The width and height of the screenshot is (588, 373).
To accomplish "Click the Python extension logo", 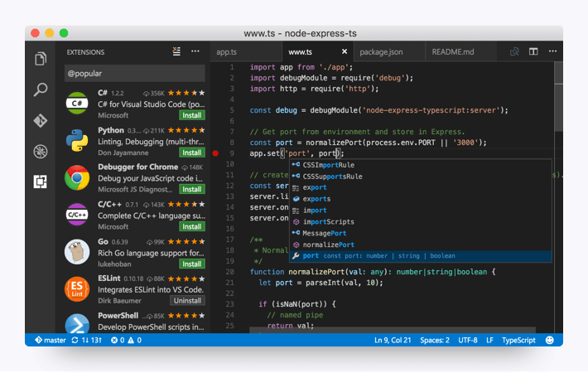I will pos(77,140).
